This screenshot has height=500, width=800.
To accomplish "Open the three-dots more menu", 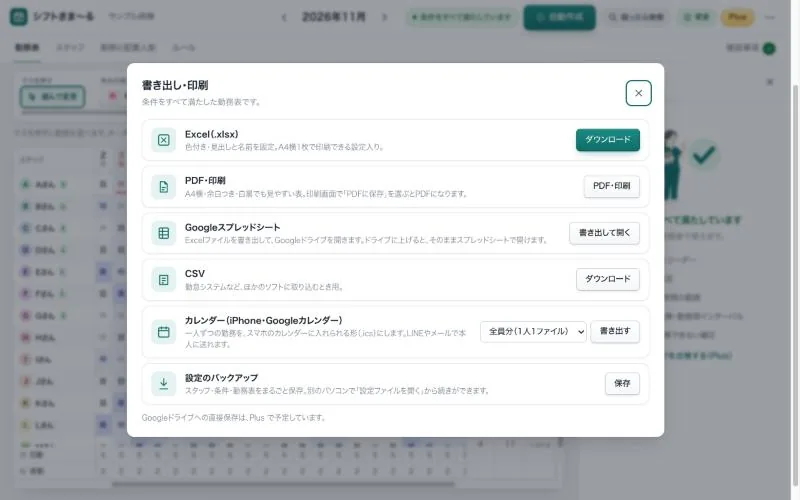I will coord(770,17).
